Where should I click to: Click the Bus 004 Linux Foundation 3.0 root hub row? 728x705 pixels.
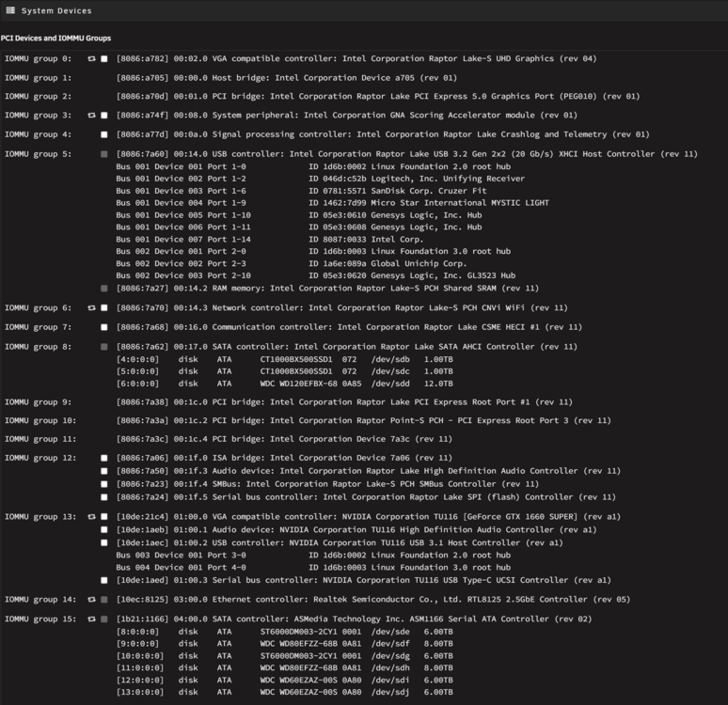[x=313, y=567]
